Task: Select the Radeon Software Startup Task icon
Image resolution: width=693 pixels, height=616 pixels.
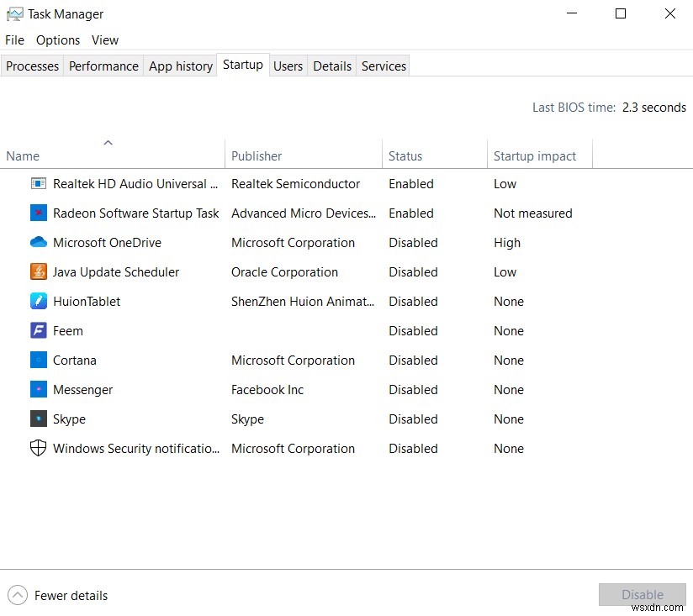Action: [38, 213]
